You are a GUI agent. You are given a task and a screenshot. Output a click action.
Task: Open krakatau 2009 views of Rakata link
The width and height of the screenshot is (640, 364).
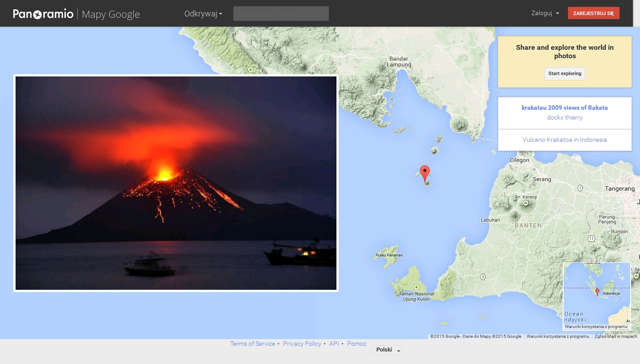[565, 108]
